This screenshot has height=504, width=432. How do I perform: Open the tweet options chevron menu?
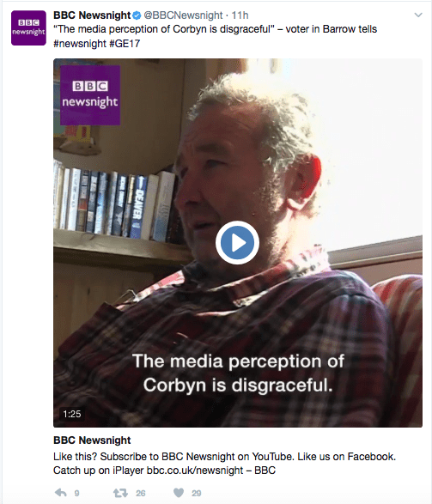coord(418,15)
